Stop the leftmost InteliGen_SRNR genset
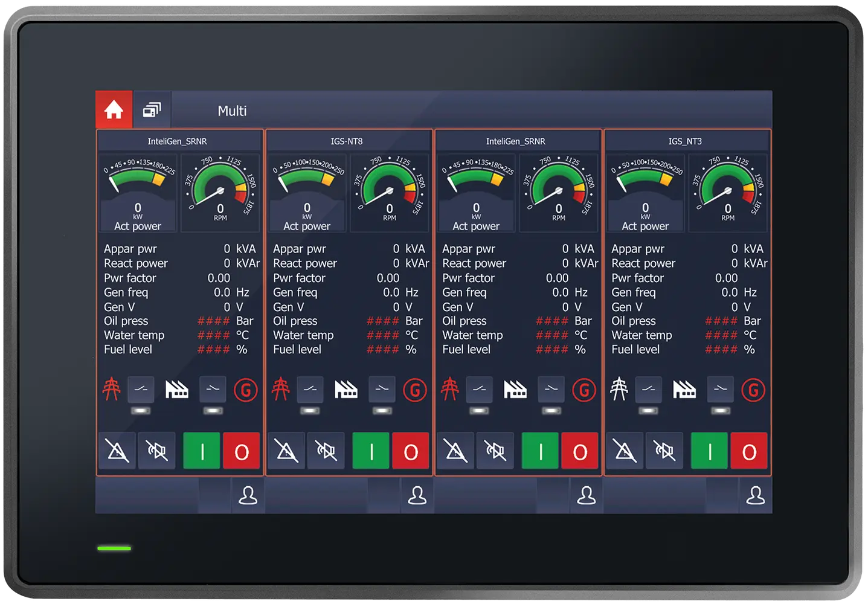This screenshot has width=868, height=604. [x=242, y=451]
